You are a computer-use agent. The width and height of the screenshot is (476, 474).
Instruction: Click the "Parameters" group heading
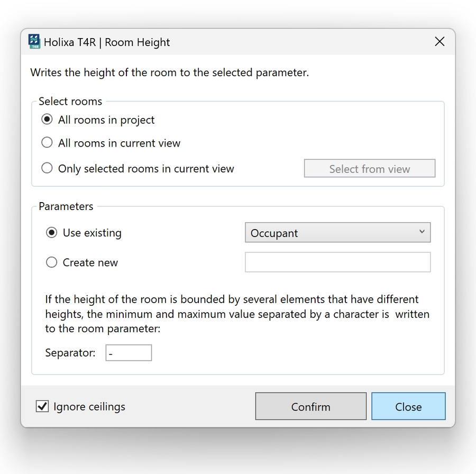pyautogui.click(x=66, y=206)
